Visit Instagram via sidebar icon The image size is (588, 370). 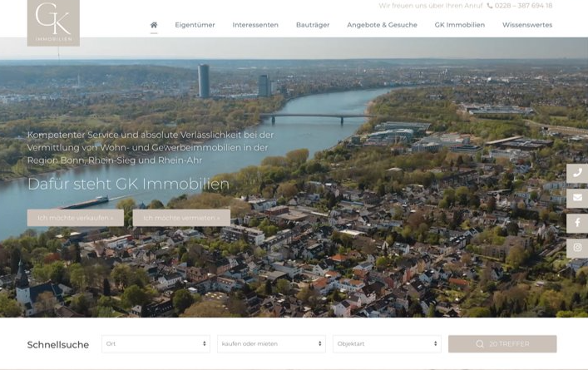coord(577,248)
